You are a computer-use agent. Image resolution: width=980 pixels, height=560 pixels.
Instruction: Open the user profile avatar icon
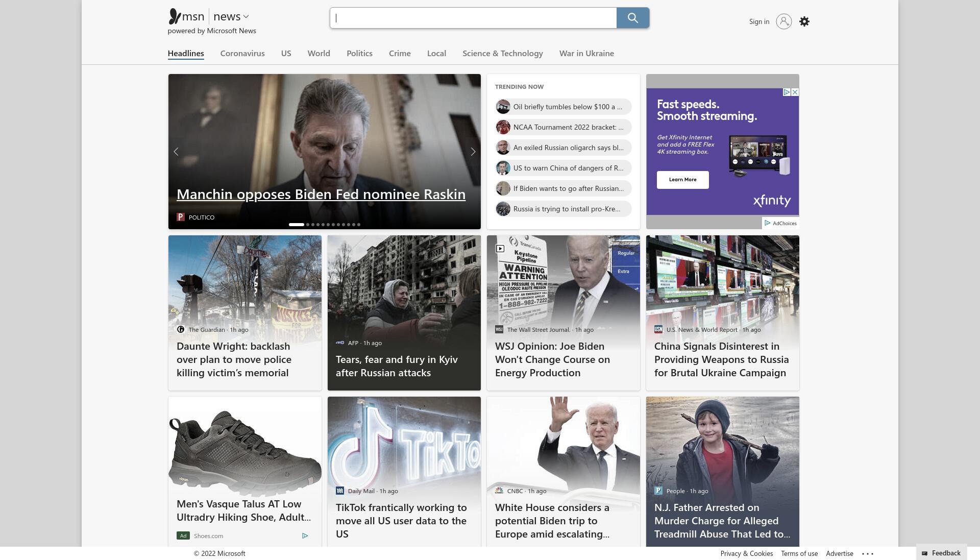click(x=783, y=21)
